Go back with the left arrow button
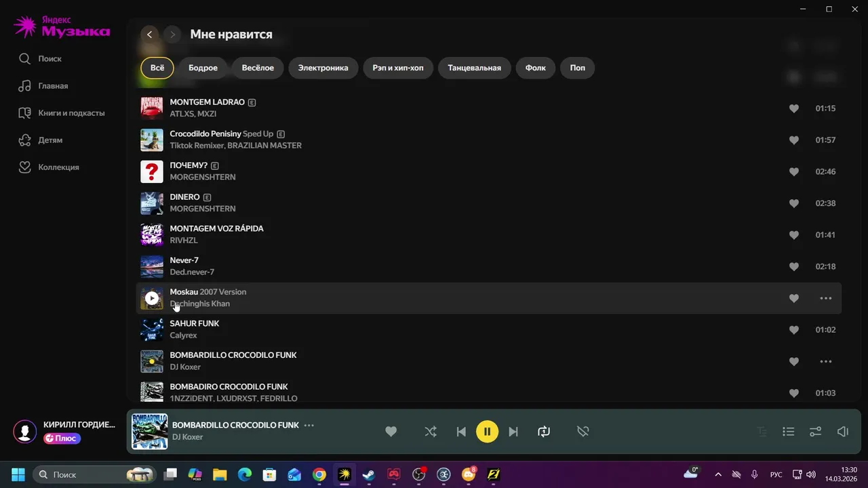The width and height of the screenshot is (868, 488). (150, 35)
